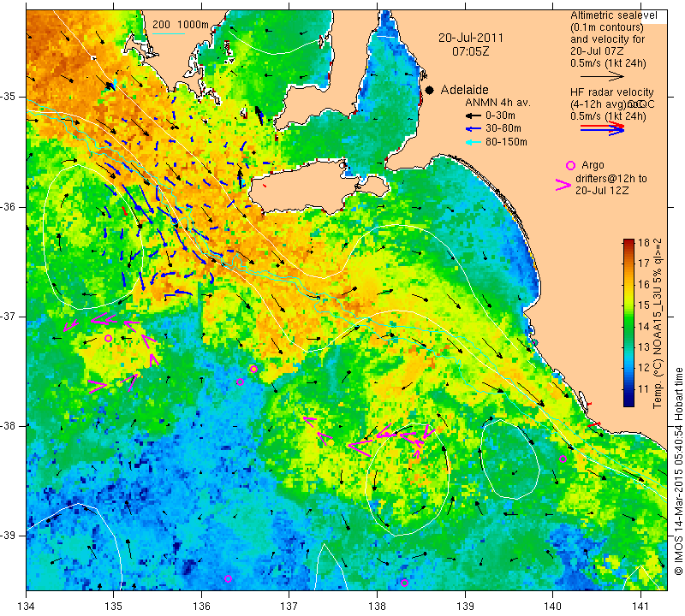The height and width of the screenshot is (616, 685).
Task: Select Argo float marker at bottom near 136.3°E
Action: tap(228, 579)
